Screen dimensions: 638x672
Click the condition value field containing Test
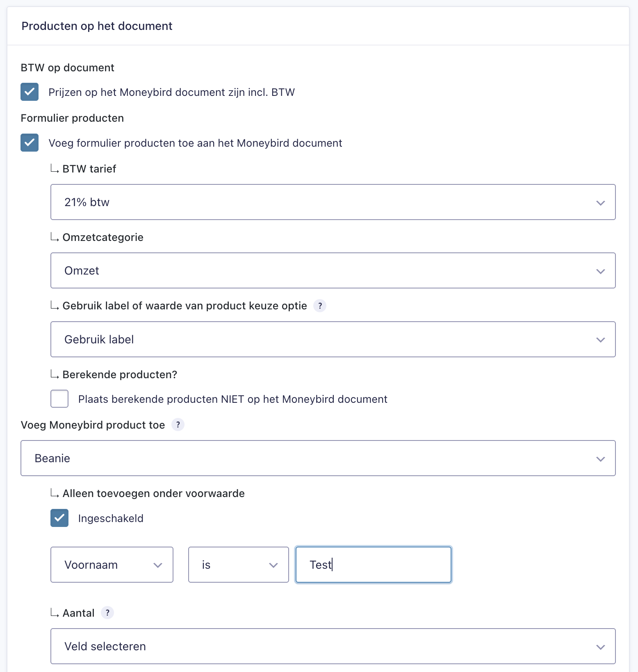click(x=373, y=565)
